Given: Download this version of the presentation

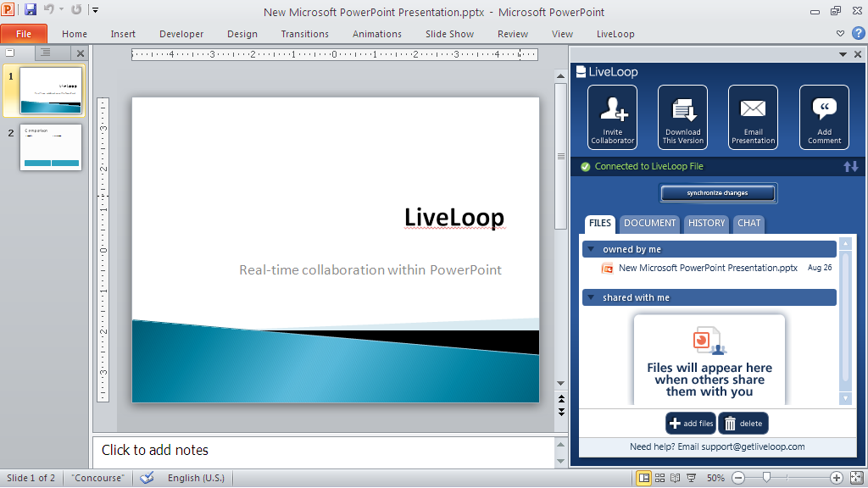Looking at the screenshot, I should [682, 117].
